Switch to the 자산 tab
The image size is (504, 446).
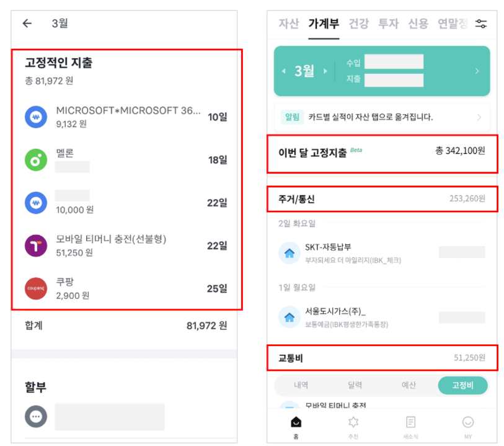pyautogui.click(x=288, y=24)
